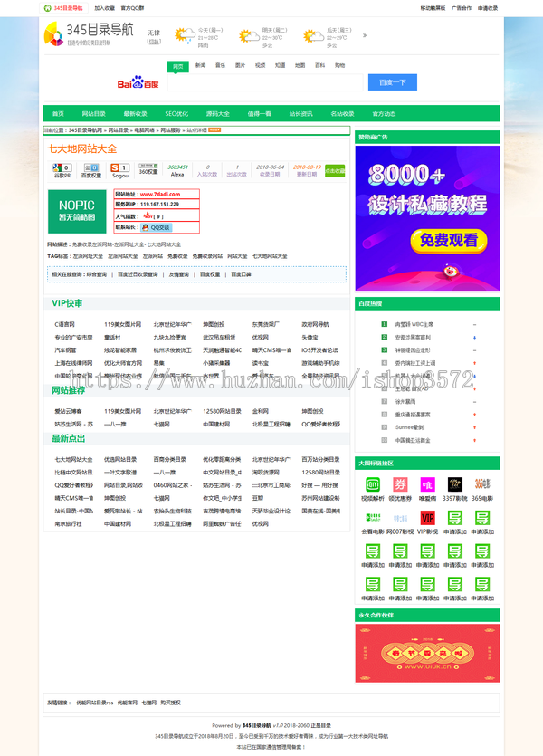
Task: Click the Baidu logo next to search box
Action: pyautogui.click(x=138, y=82)
